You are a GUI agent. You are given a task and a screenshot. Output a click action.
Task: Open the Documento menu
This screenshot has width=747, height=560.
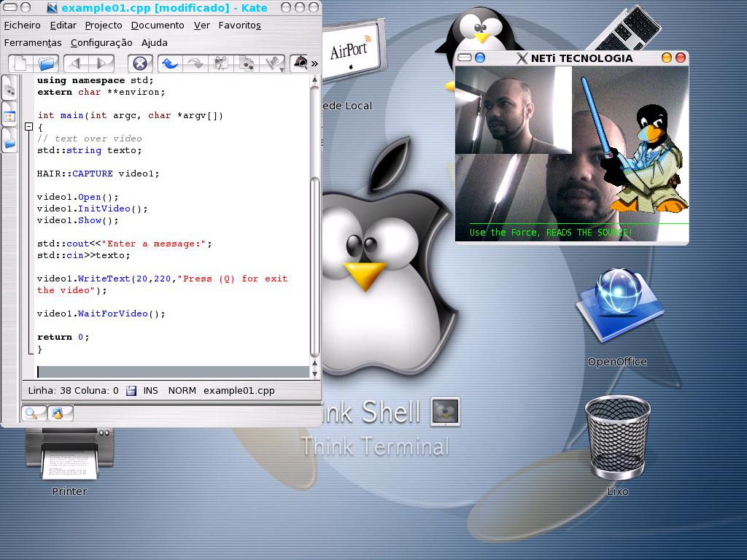158,26
